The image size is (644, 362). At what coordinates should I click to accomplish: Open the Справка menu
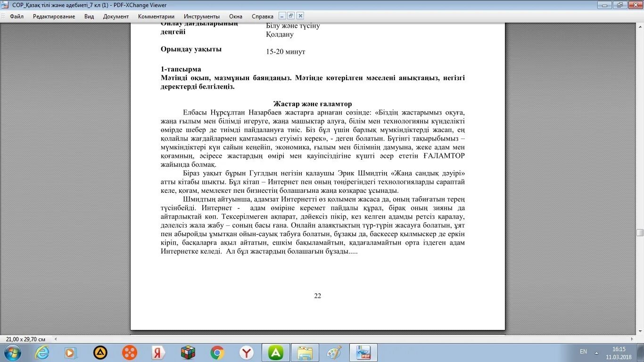tap(263, 16)
